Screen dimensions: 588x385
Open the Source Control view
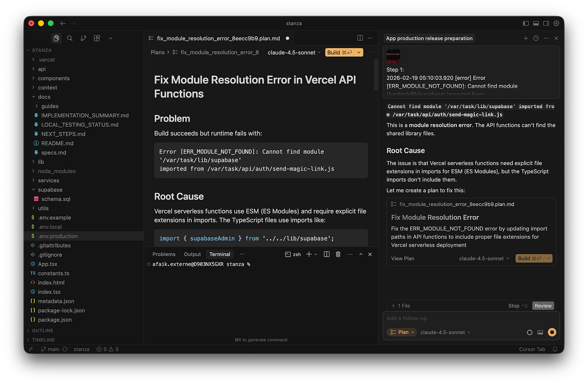click(83, 38)
